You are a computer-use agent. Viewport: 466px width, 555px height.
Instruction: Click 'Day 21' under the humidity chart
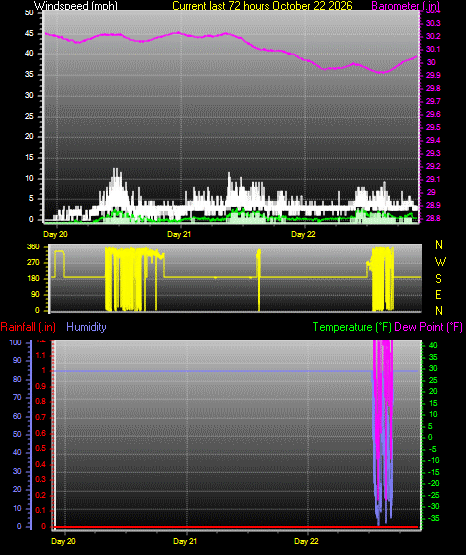(x=185, y=541)
